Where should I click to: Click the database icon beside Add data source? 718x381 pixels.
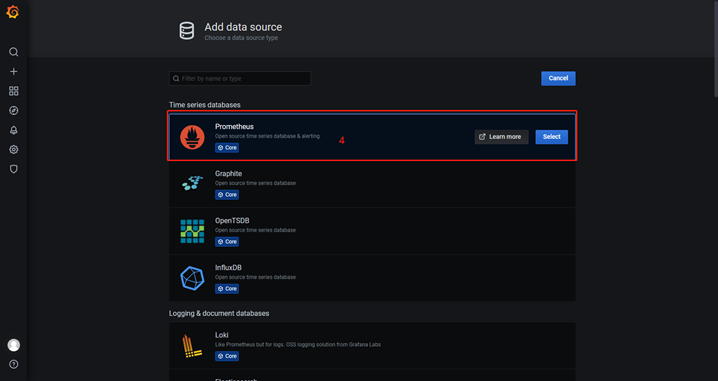(x=186, y=31)
